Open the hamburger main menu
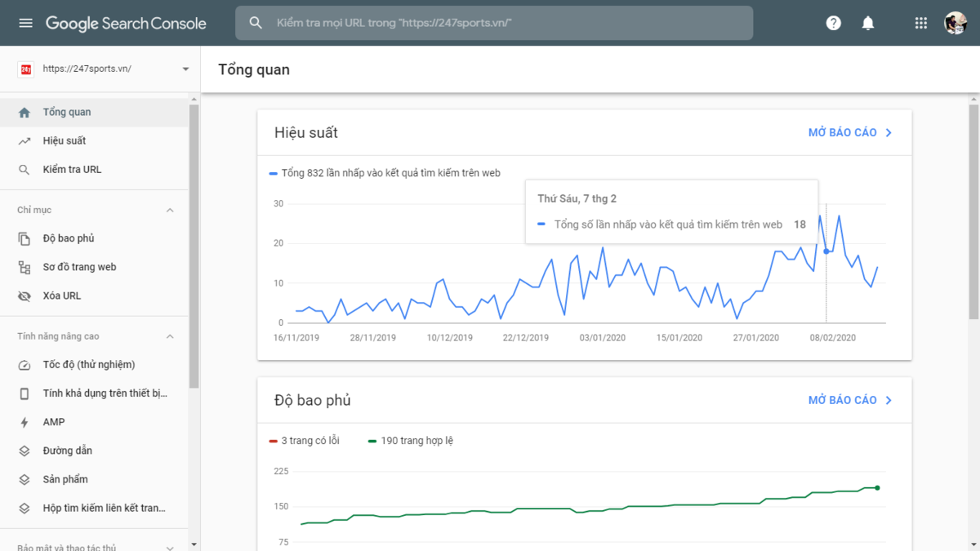Image resolution: width=980 pixels, height=551 pixels. tap(25, 23)
